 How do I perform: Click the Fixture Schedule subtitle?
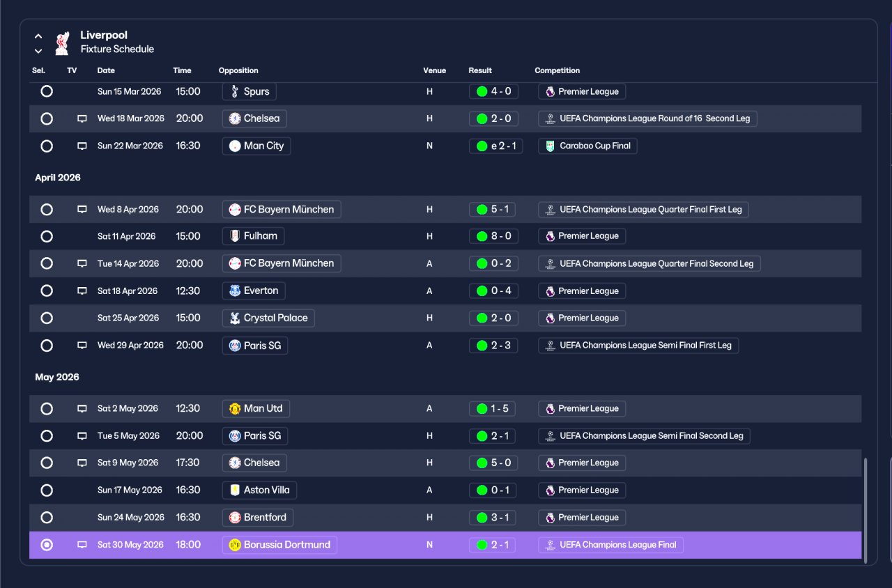[x=117, y=49]
